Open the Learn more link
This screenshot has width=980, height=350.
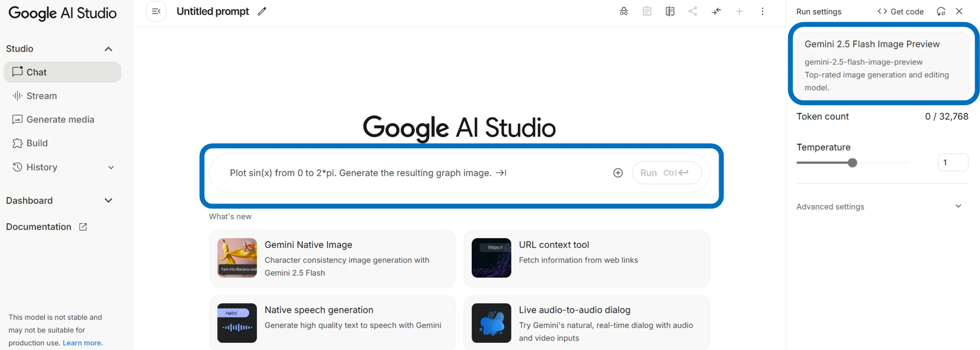82,343
